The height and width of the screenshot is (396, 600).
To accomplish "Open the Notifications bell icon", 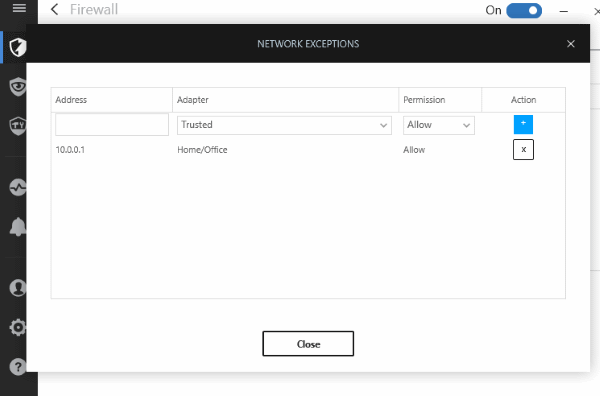I will (x=18, y=227).
